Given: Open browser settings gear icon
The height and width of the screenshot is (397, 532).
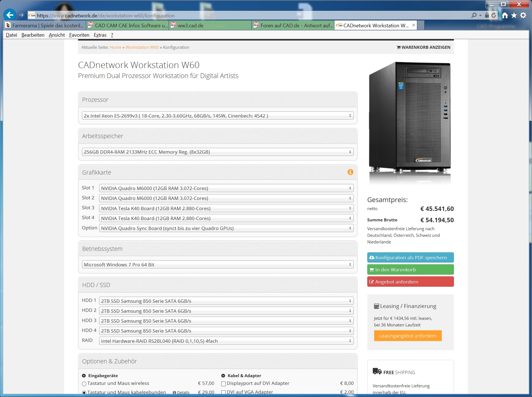Looking at the screenshot, I should 523,15.
